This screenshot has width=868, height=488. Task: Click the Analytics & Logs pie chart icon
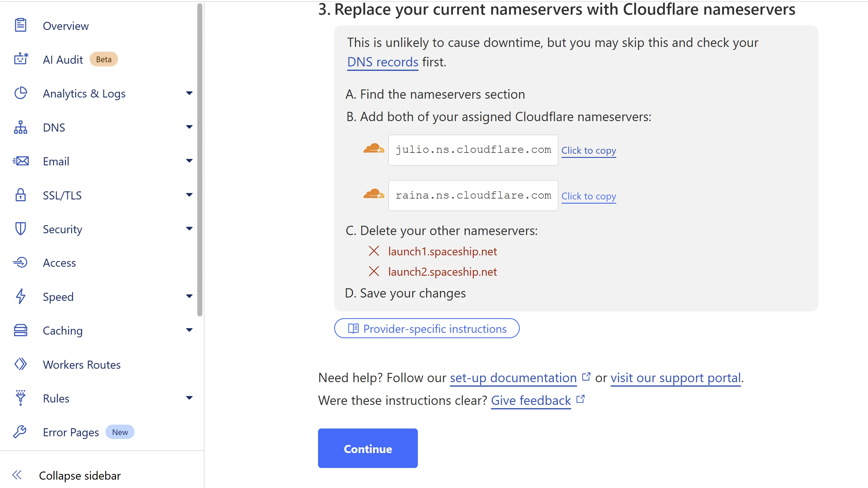21,93
